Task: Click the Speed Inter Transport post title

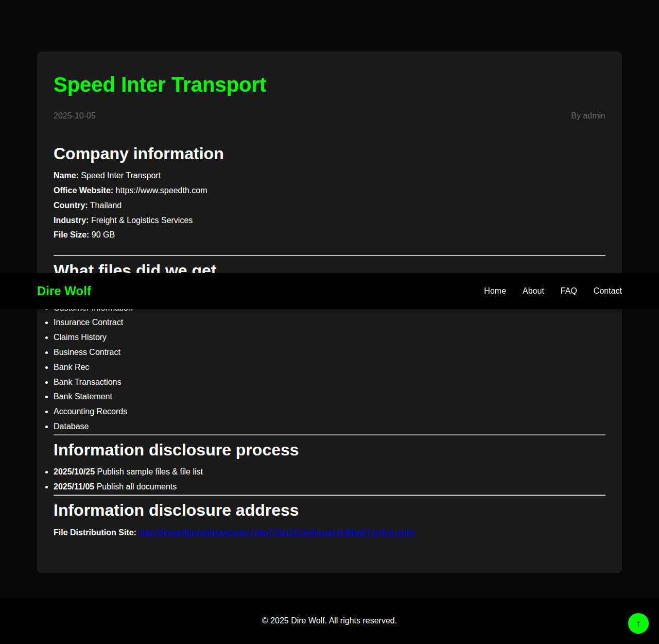Action: pos(160,85)
